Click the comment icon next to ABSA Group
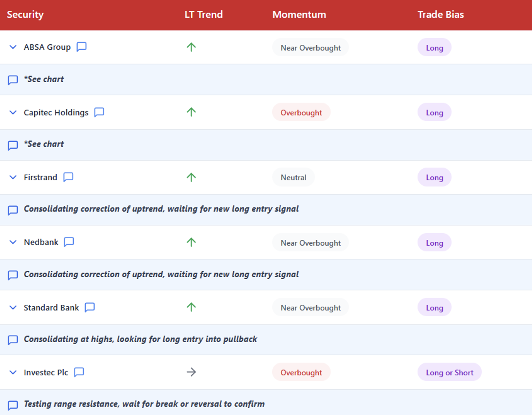The height and width of the screenshot is (415, 532). tap(81, 47)
